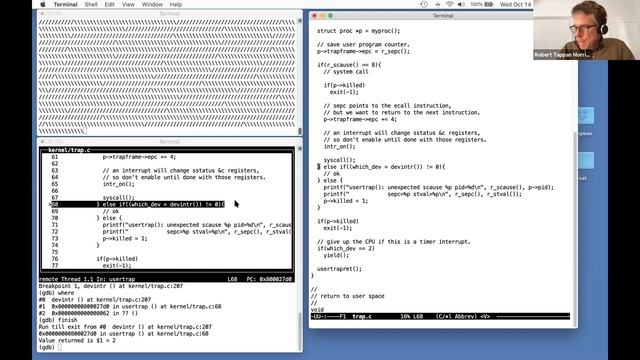Viewport: 640px width, 360px height.
Task: Click the 'syscall();' line in Emacs window
Action: click(339, 160)
